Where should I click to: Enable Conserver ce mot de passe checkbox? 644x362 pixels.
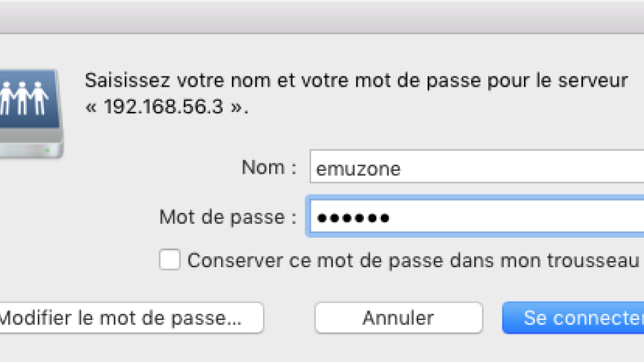coord(170,260)
